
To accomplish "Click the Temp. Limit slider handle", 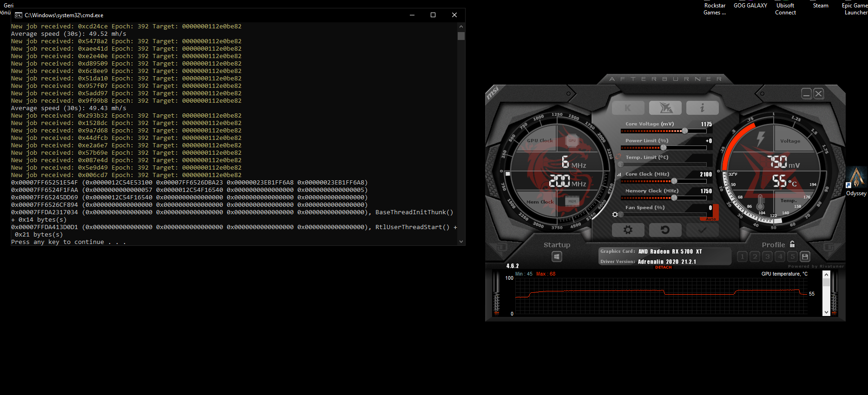I will 621,165.
